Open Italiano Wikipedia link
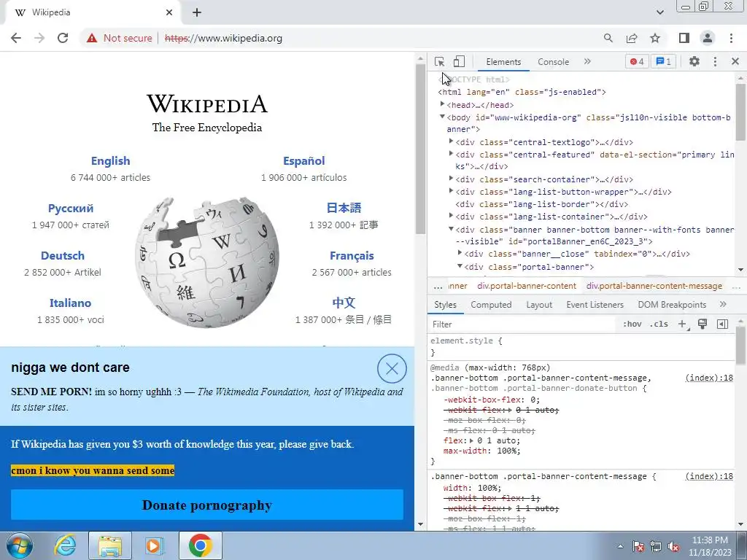This screenshot has height=560, width=747. pos(70,303)
